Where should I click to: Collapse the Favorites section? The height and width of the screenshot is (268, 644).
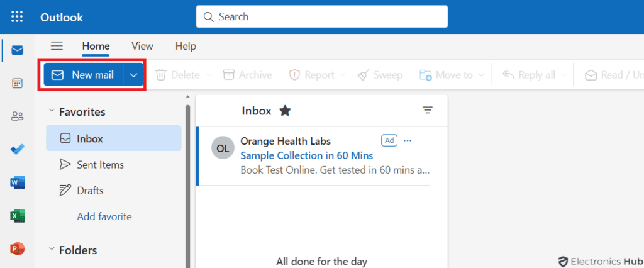(52, 111)
